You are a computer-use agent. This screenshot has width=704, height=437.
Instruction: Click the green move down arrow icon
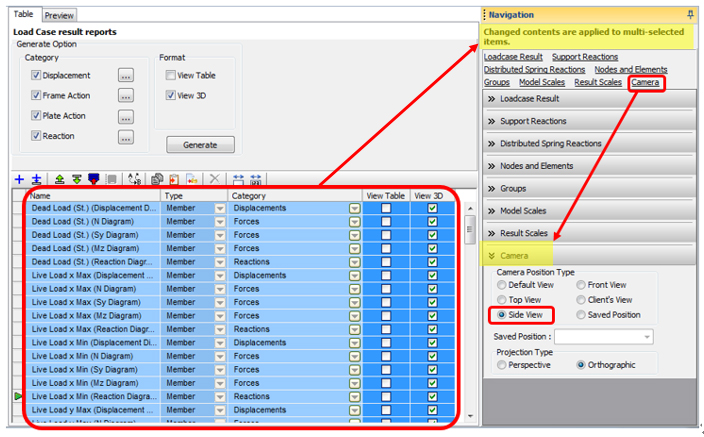(x=77, y=180)
